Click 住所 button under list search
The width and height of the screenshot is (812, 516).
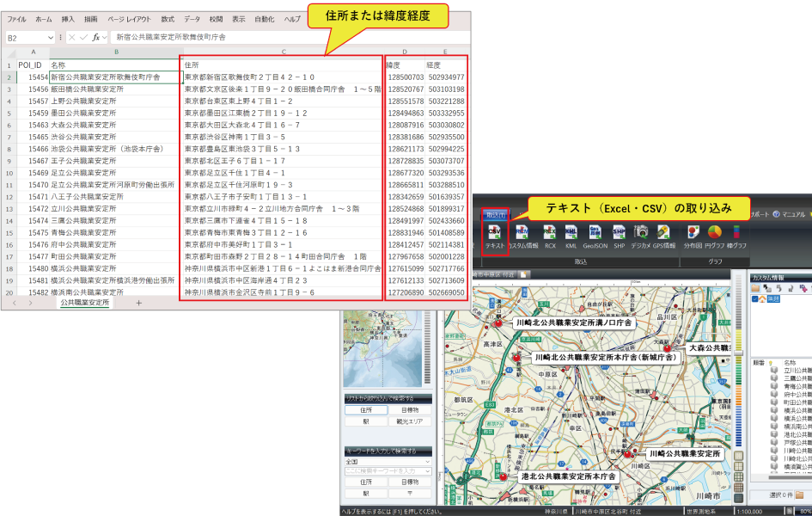click(366, 410)
